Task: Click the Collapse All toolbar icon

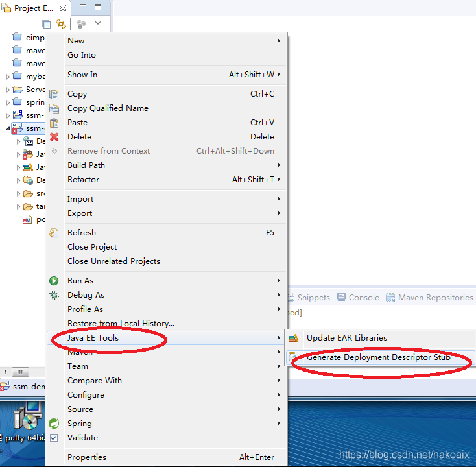Action: [47, 24]
